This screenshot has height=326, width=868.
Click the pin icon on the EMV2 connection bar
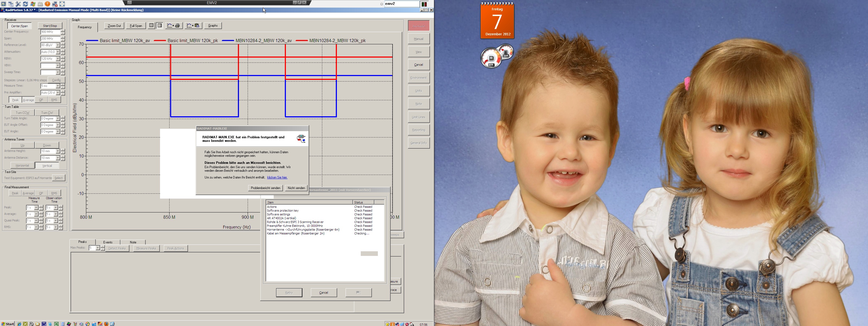click(129, 3)
